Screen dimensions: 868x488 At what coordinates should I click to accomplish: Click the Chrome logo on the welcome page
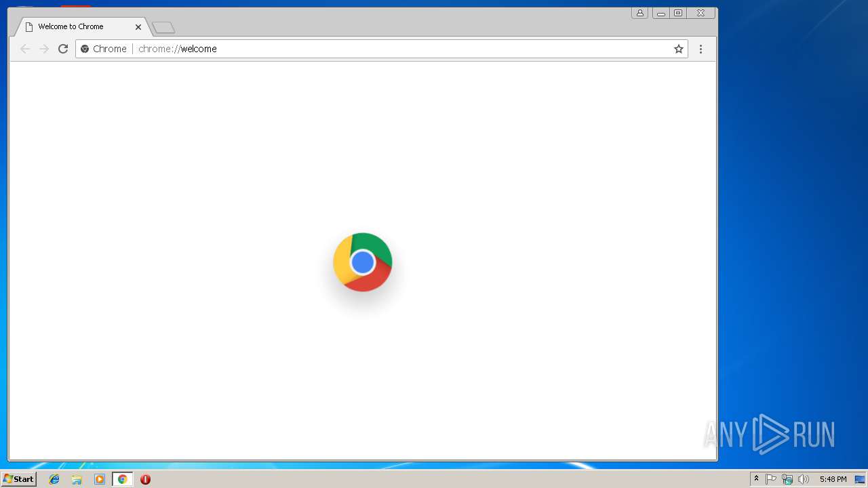363,262
